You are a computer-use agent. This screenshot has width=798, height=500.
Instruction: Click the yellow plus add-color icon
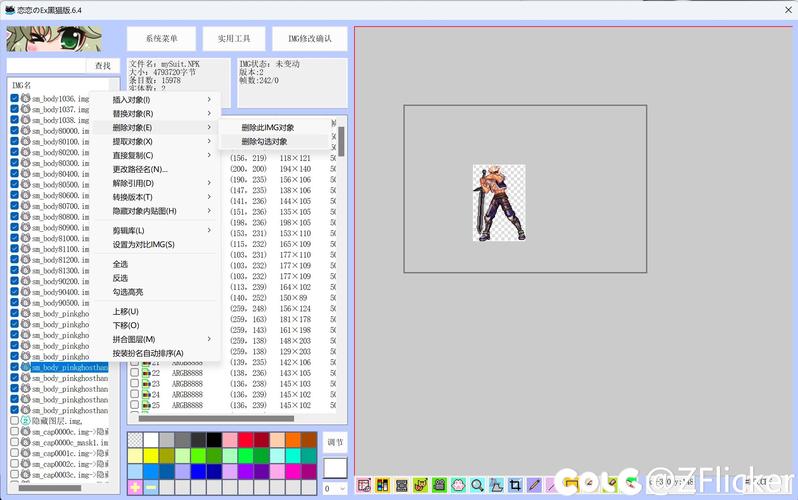point(135,487)
